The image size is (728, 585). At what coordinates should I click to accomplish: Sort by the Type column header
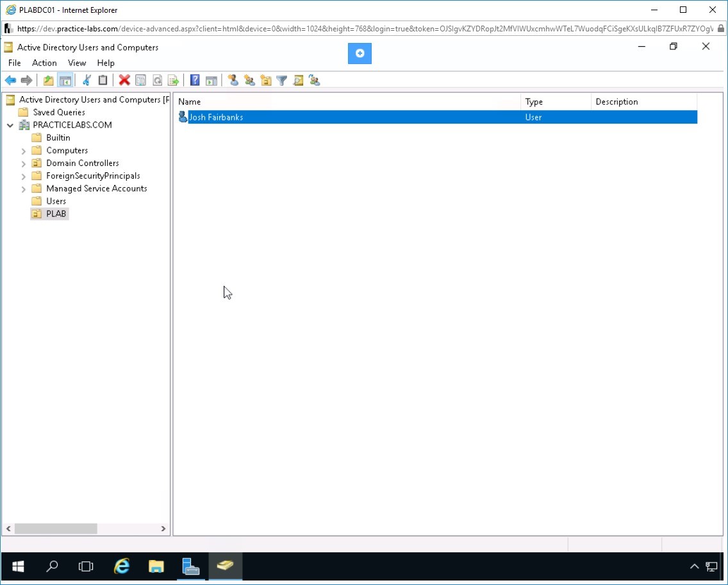(x=556, y=102)
